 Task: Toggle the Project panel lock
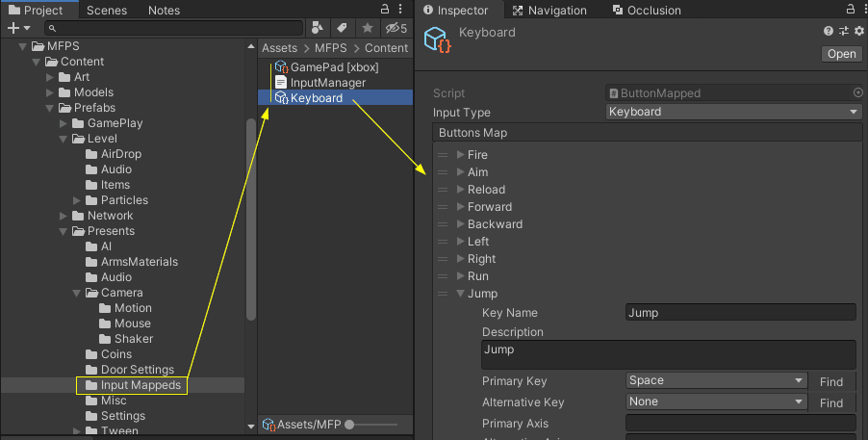385,10
